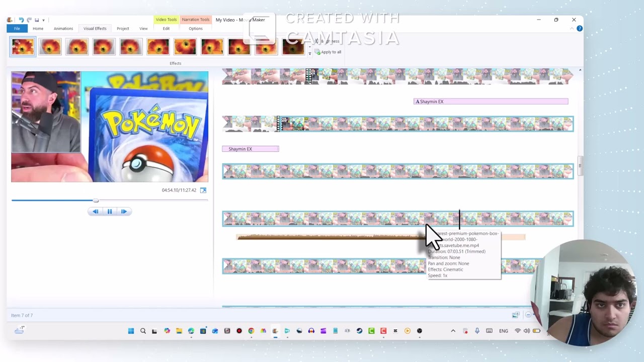Viewport: 644px width, 362px height.
Task: Open the Project ribbon tab
Action: tap(123, 29)
